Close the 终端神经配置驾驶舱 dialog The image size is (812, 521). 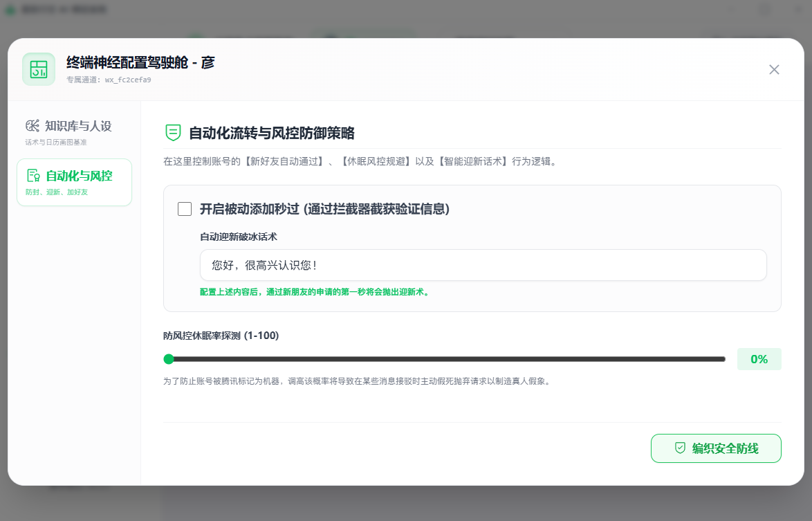[x=774, y=69]
